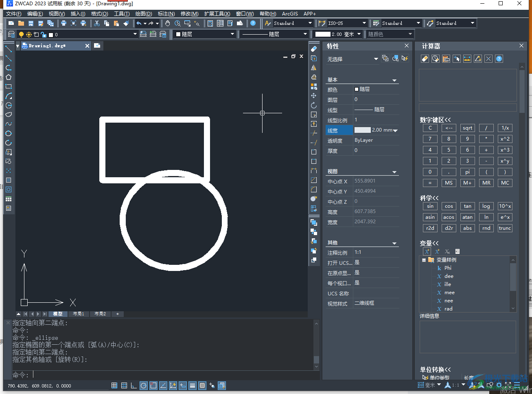Screen dimensions: 532x394
Task: Open the 修改(M) menu
Action: point(189,14)
